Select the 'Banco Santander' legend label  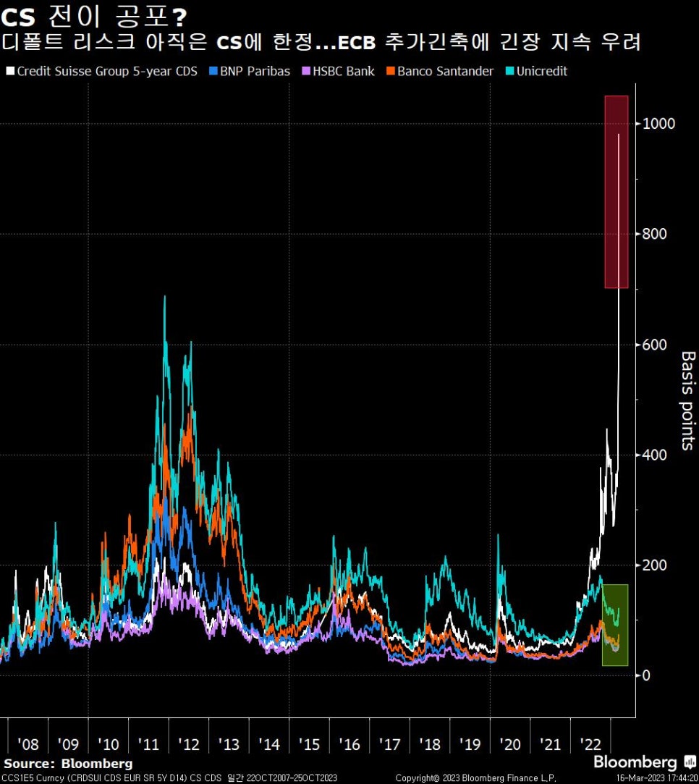click(446, 72)
